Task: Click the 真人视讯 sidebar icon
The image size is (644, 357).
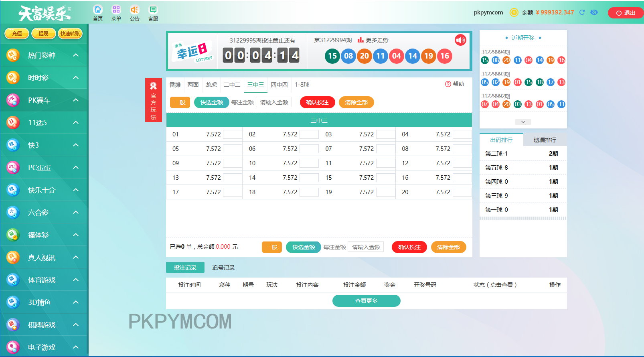Action: [13, 257]
